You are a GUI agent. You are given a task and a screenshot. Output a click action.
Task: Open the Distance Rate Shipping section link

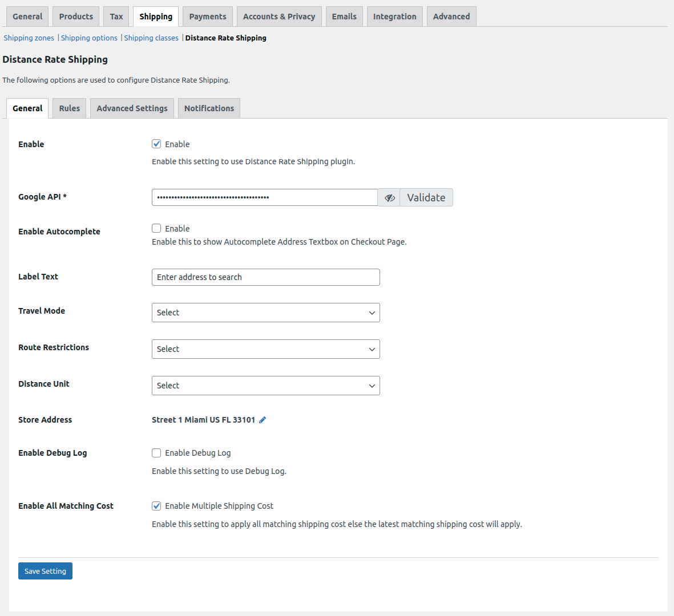click(x=225, y=38)
